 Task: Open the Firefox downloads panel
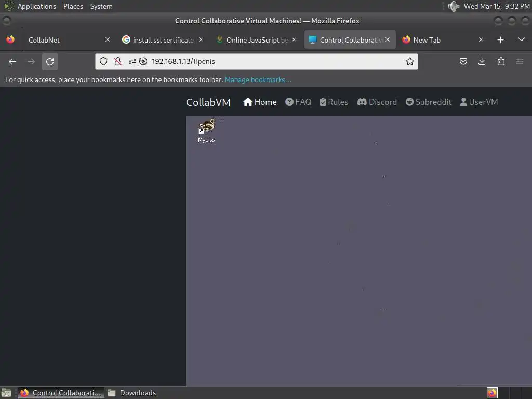pyautogui.click(x=482, y=61)
